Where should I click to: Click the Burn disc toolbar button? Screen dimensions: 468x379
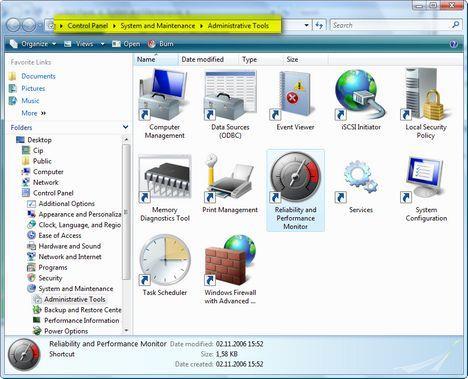pos(160,44)
